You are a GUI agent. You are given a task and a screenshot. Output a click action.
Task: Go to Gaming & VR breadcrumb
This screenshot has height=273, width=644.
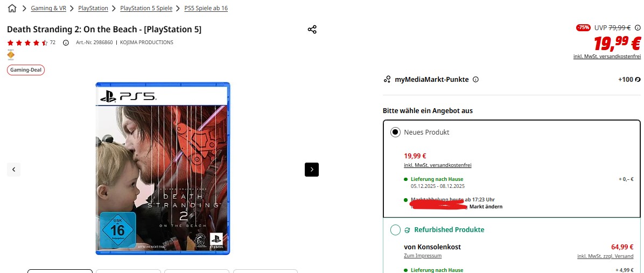48,8
